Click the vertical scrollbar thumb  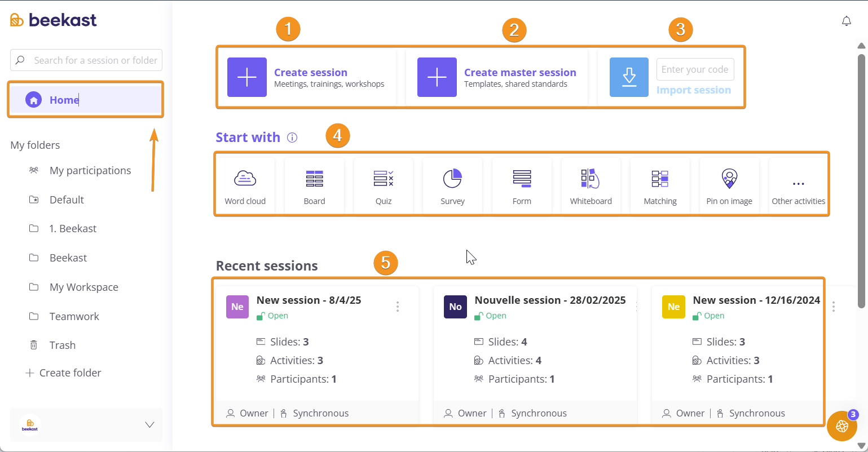(x=861, y=180)
